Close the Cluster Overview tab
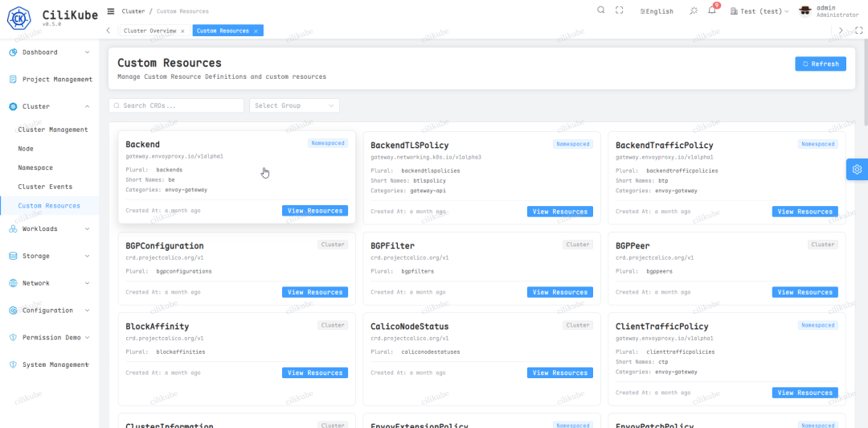 pyautogui.click(x=182, y=31)
